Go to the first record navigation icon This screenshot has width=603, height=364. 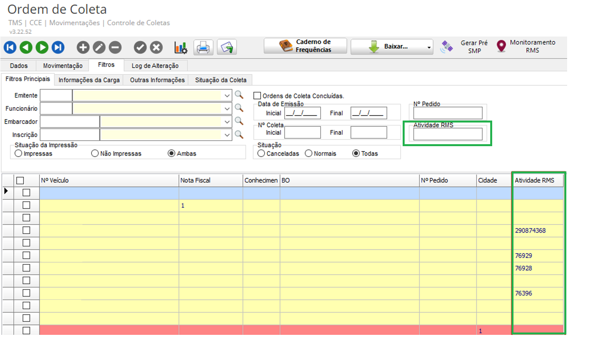coord(10,48)
